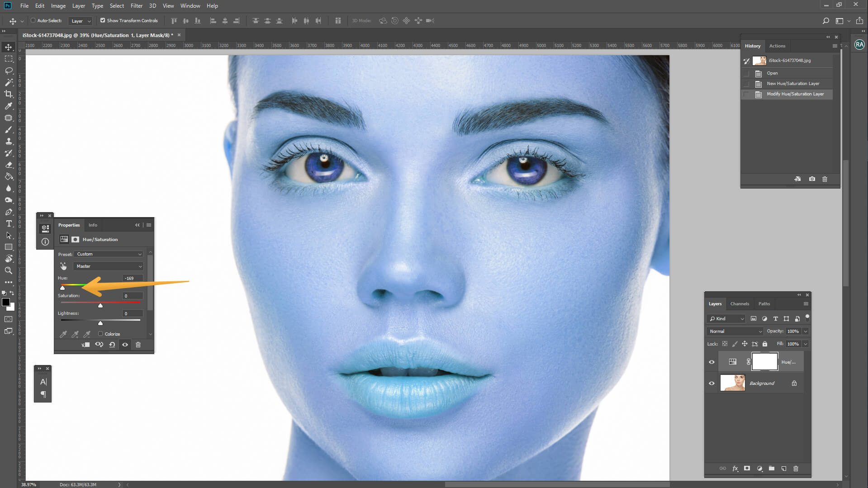Select the Crop tool
Image resolution: width=868 pixels, height=488 pixels.
click(8, 94)
